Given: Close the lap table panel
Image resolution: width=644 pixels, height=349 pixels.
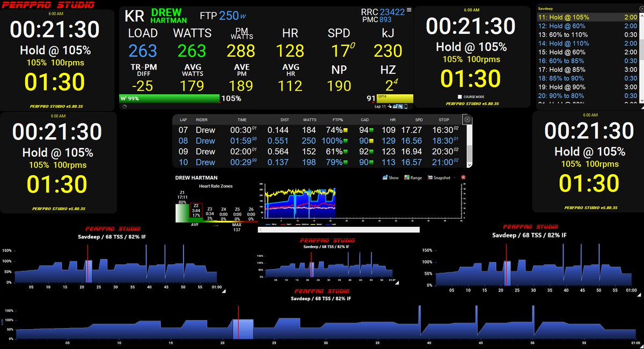Looking at the screenshot, I should (467, 120).
